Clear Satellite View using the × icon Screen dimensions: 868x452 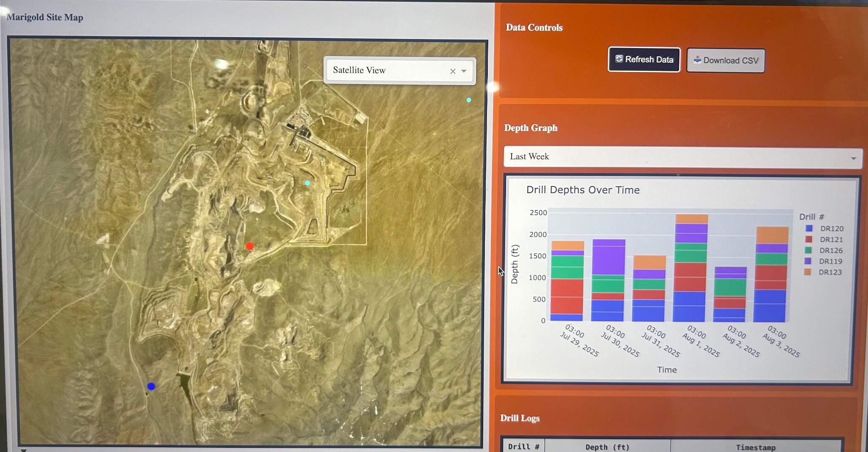[x=452, y=71]
